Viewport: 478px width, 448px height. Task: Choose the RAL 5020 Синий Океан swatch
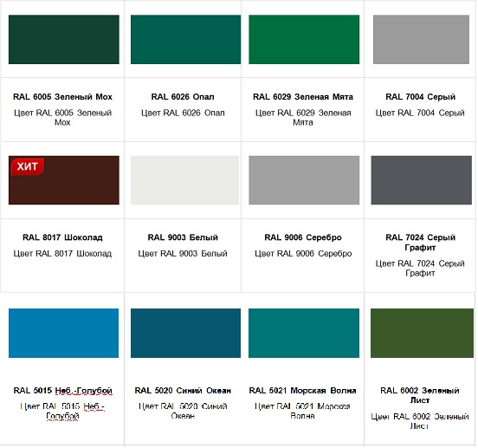tap(186, 334)
